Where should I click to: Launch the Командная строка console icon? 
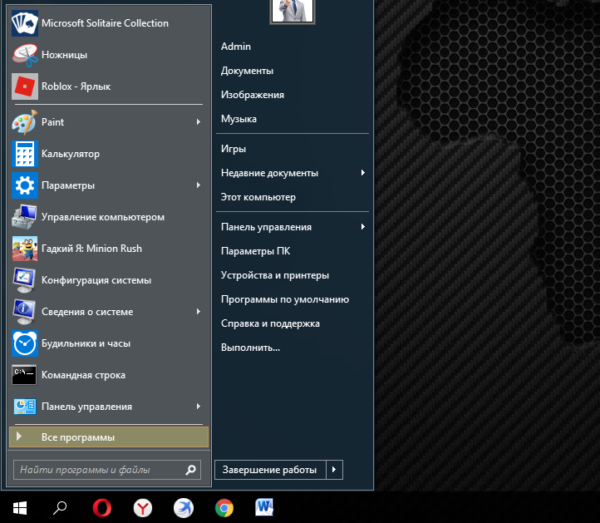point(25,375)
